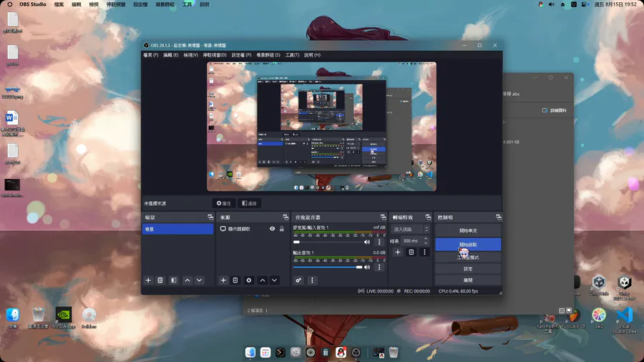Click details pane button in background Explorer window
Image resolution: width=644 pixels, height=362 pixels.
[x=555, y=110]
